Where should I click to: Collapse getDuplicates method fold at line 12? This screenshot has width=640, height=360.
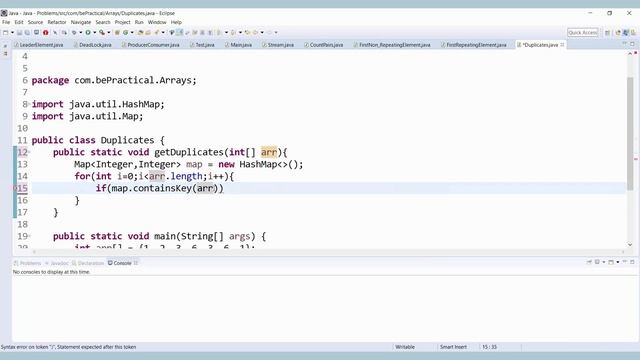pyautogui.click(x=29, y=152)
